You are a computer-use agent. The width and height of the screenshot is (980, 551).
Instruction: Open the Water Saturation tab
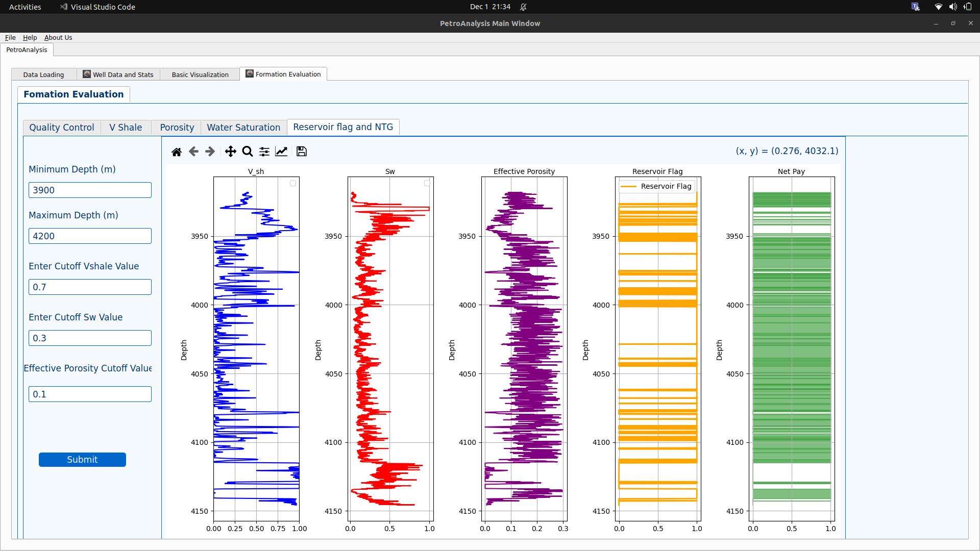click(243, 127)
